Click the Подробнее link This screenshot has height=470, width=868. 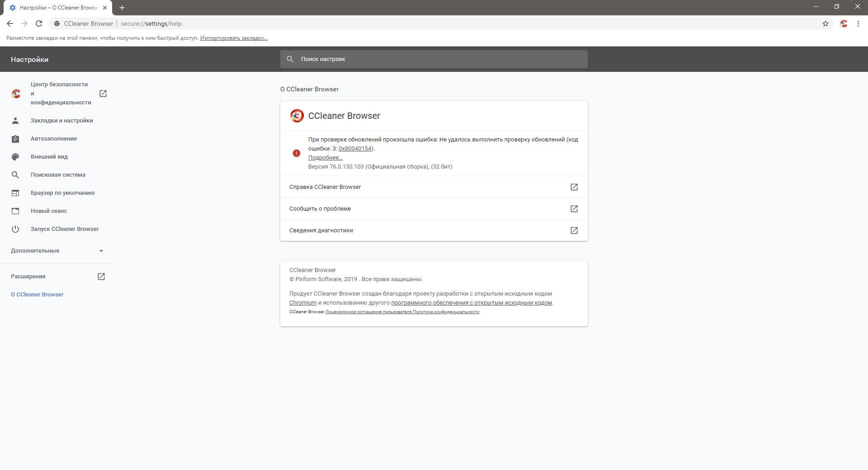325,158
